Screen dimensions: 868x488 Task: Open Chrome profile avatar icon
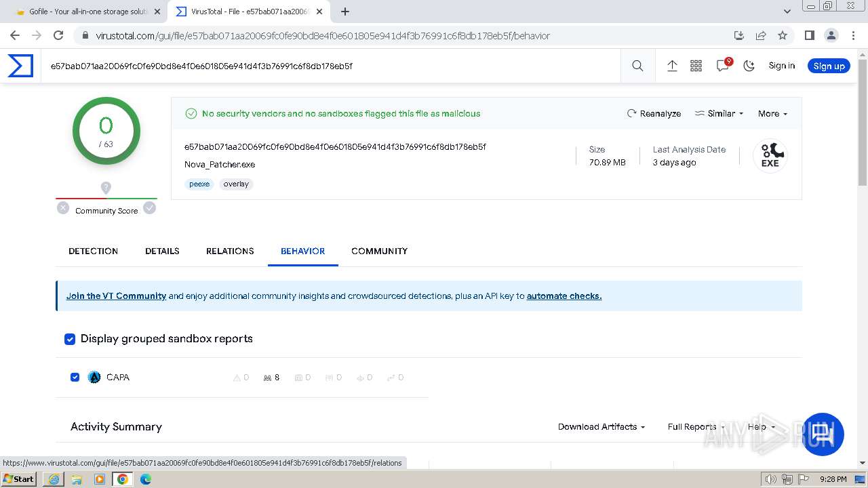pyautogui.click(x=831, y=35)
